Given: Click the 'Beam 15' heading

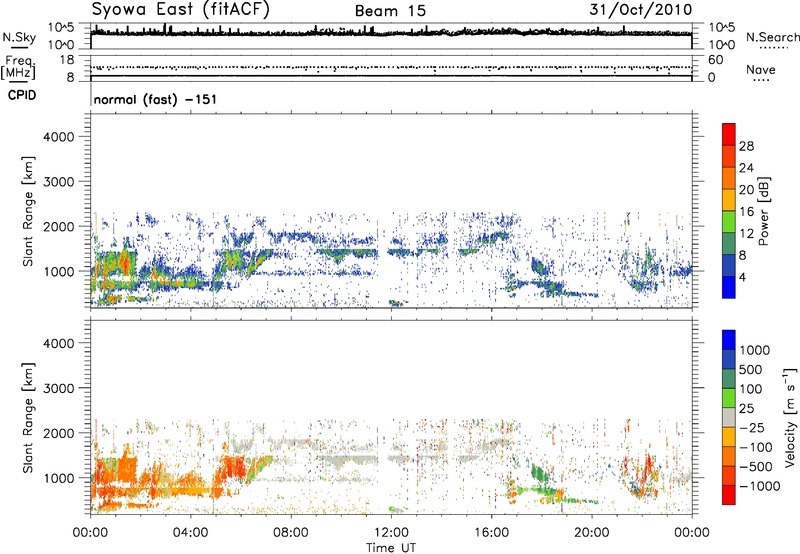Looking at the screenshot, I should click(390, 11).
